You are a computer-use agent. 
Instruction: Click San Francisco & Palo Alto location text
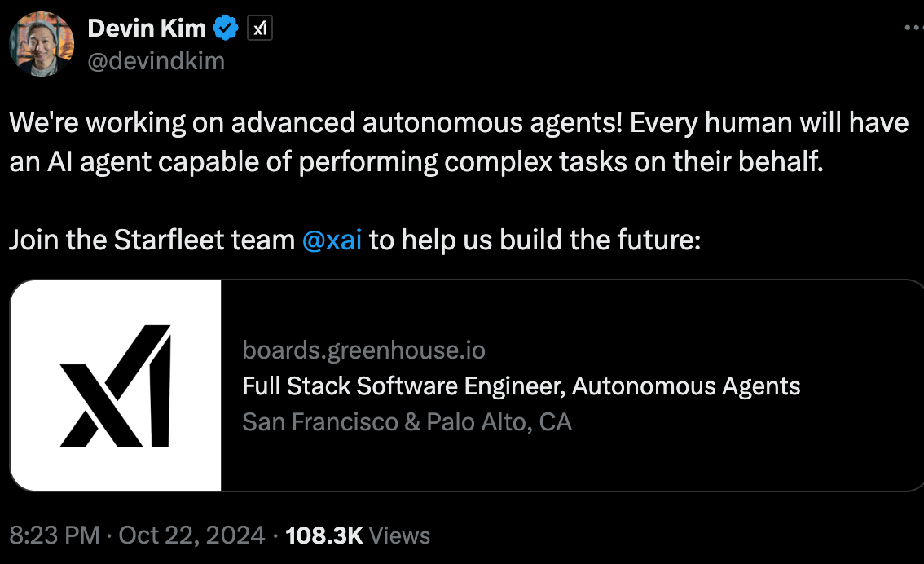[x=407, y=421]
